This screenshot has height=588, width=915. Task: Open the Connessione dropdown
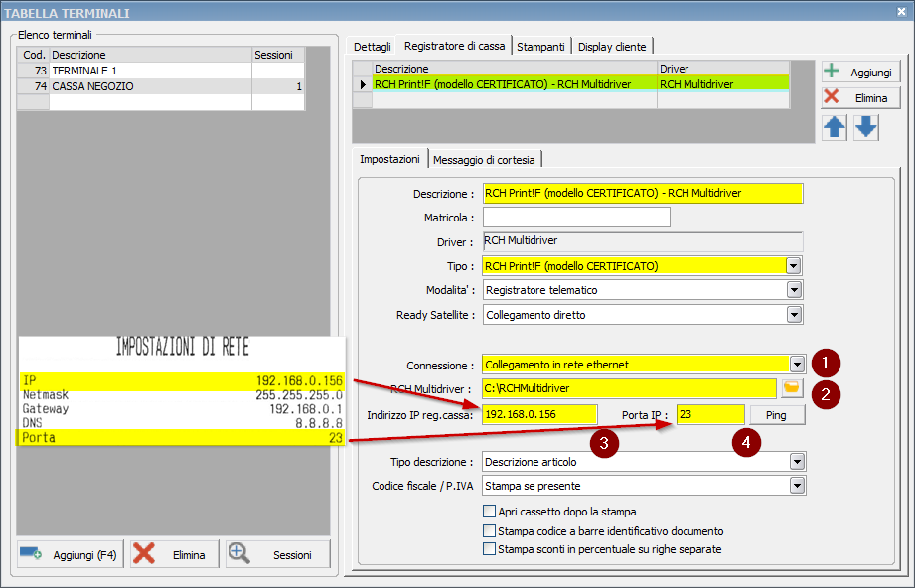point(795,362)
